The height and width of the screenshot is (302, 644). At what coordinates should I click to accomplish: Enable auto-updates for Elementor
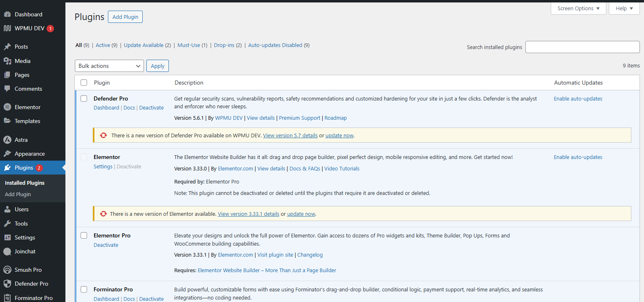[578, 157]
